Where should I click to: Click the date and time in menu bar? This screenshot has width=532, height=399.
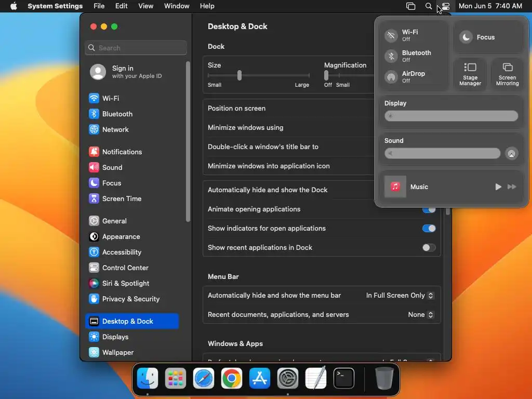click(x=490, y=6)
